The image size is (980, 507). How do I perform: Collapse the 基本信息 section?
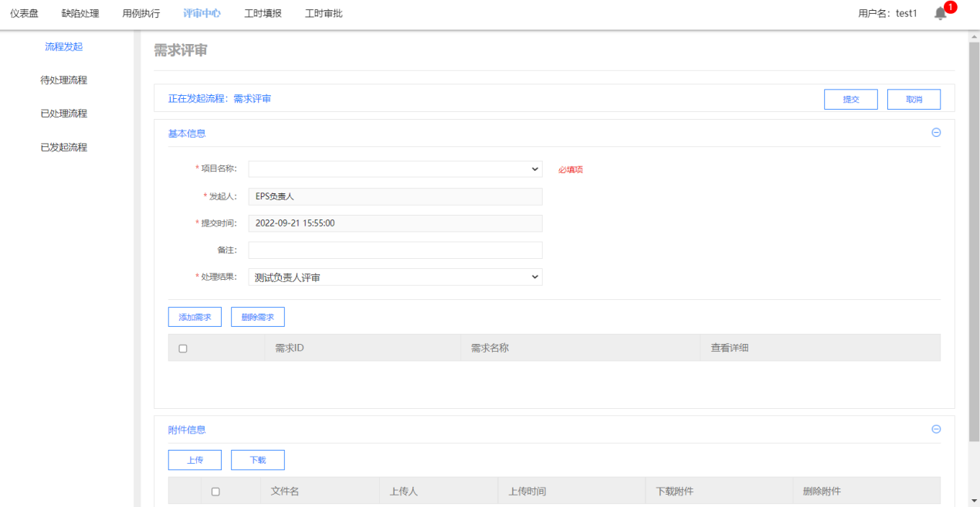[936, 133]
